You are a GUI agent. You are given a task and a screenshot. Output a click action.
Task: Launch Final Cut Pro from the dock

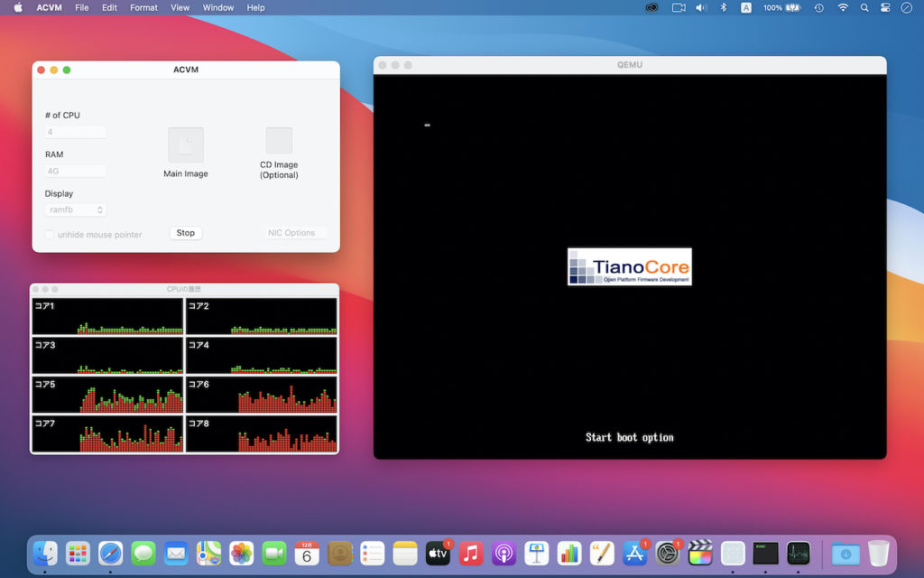pos(700,553)
